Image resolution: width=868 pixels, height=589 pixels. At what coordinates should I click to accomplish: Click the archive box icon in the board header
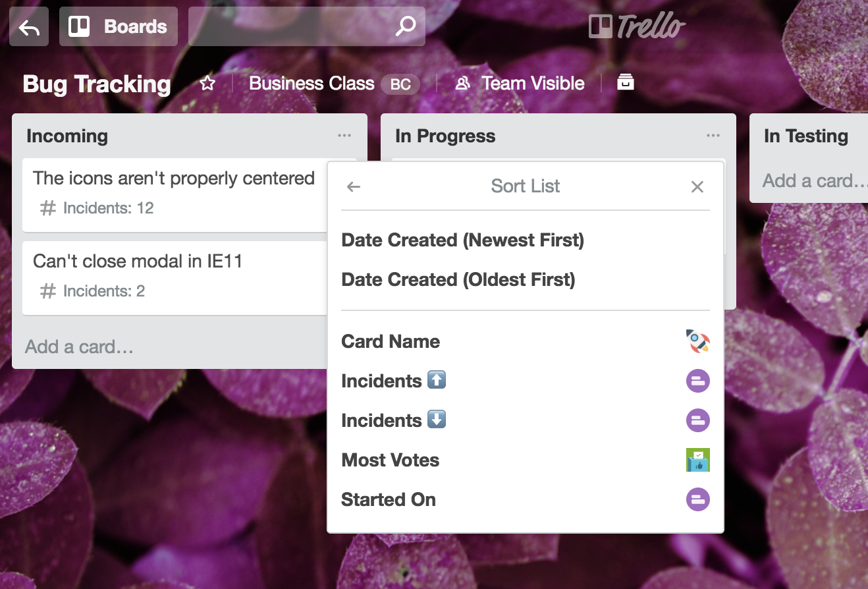click(x=625, y=82)
